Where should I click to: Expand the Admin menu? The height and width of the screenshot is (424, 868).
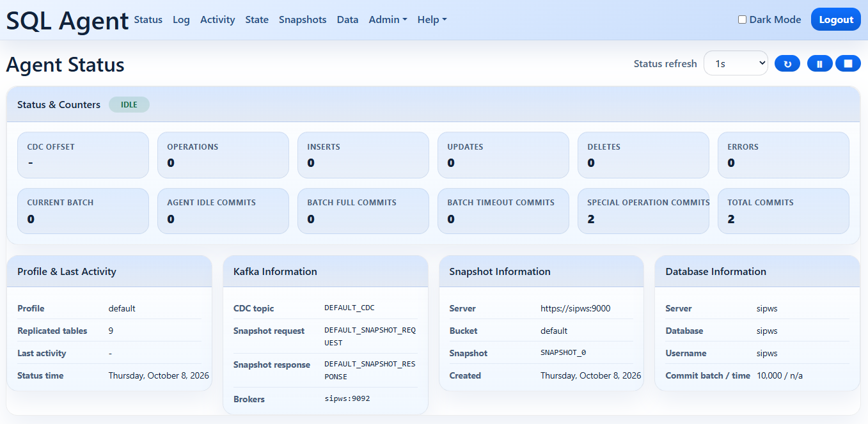click(x=388, y=19)
